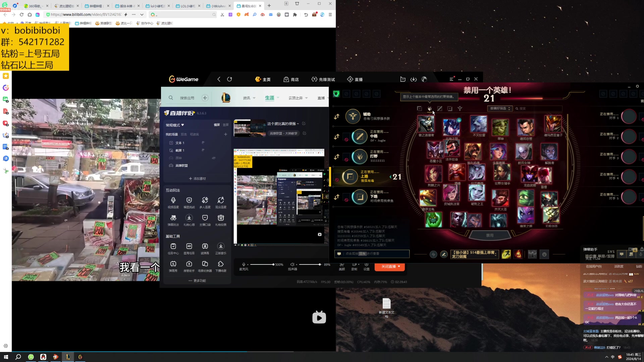Click the 禁用 ban button
This screenshot has width=644, height=362.
[x=490, y=235]
